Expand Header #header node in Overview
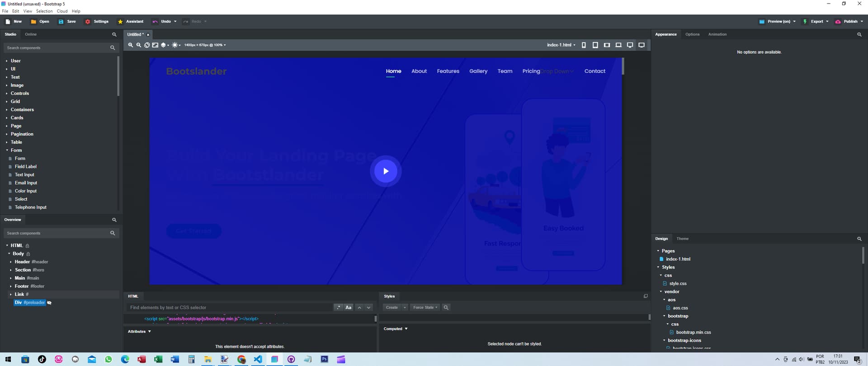Screen dimensions: 868x366 [x=11, y=262]
